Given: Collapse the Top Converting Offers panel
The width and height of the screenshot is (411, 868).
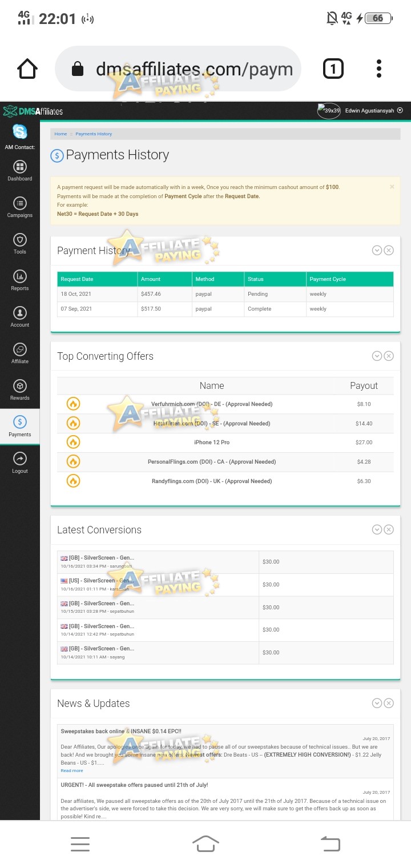Looking at the screenshot, I should pos(377,356).
